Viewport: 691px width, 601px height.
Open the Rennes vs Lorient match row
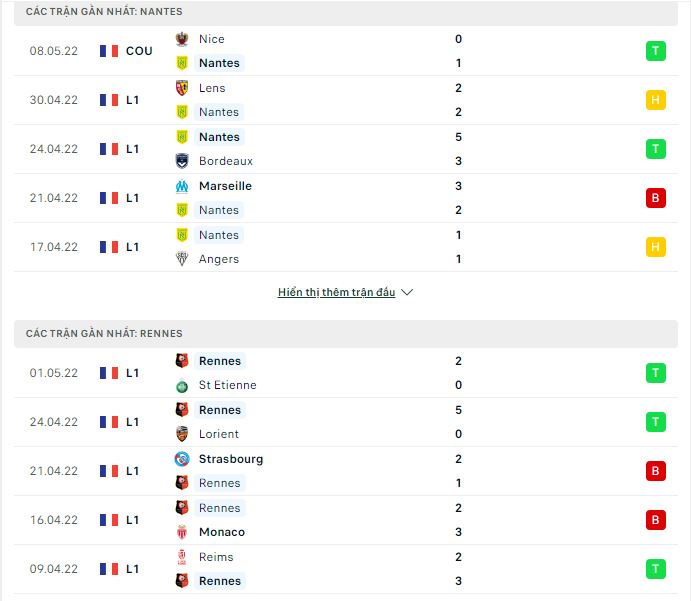coord(346,422)
